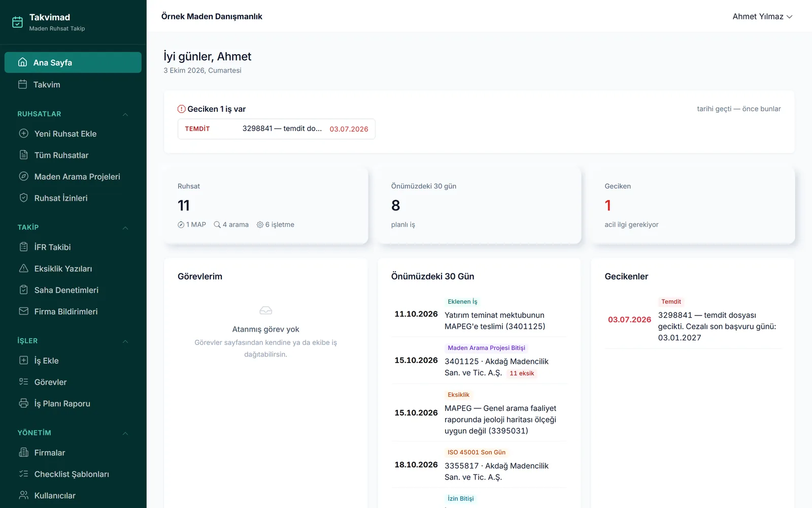Click the Kullanıcılar people icon

(x=23, y=495)
